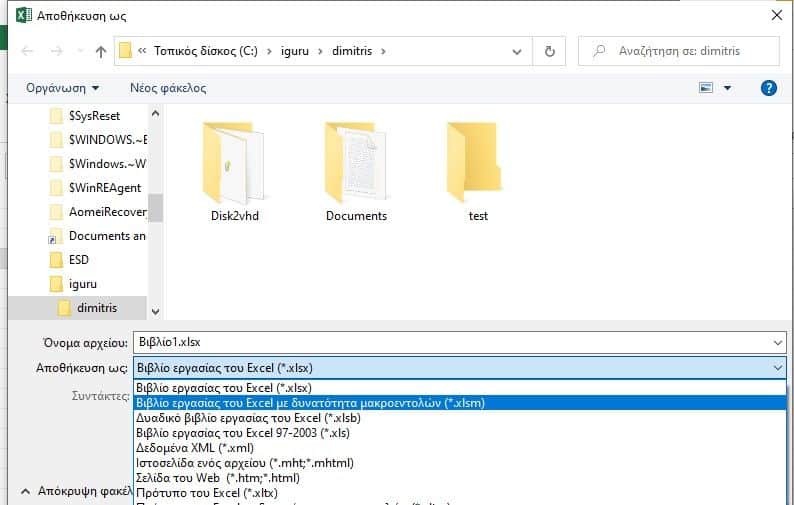The height and width of the screenshot is (505, 794).
Task: Click the Νέος φάκελος button
Action: tap(168, 88)
